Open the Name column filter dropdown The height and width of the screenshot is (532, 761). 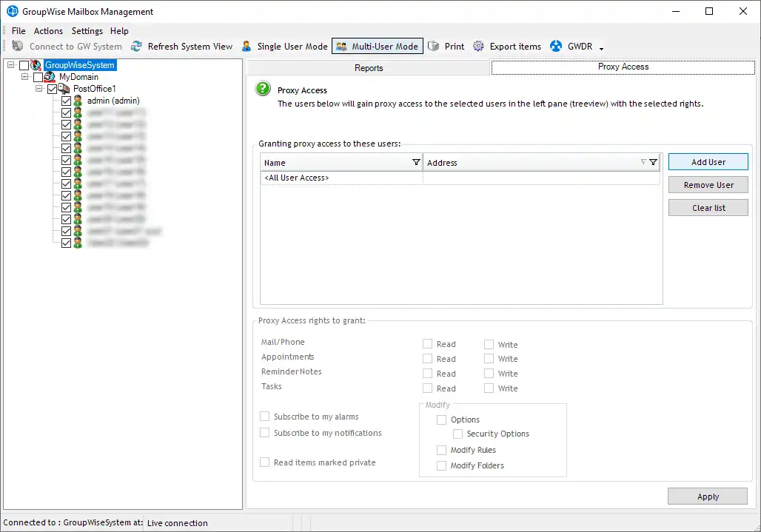tap(415, 162)
